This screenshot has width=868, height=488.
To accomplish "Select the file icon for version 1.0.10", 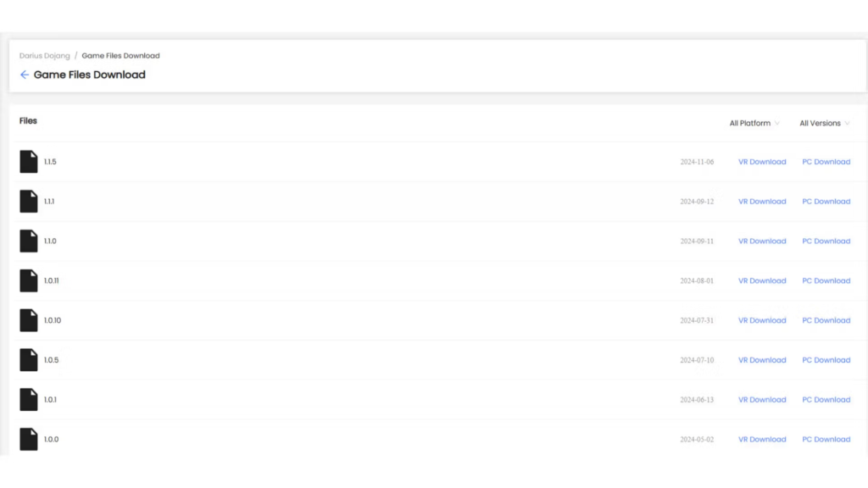I will coord(29,320).
